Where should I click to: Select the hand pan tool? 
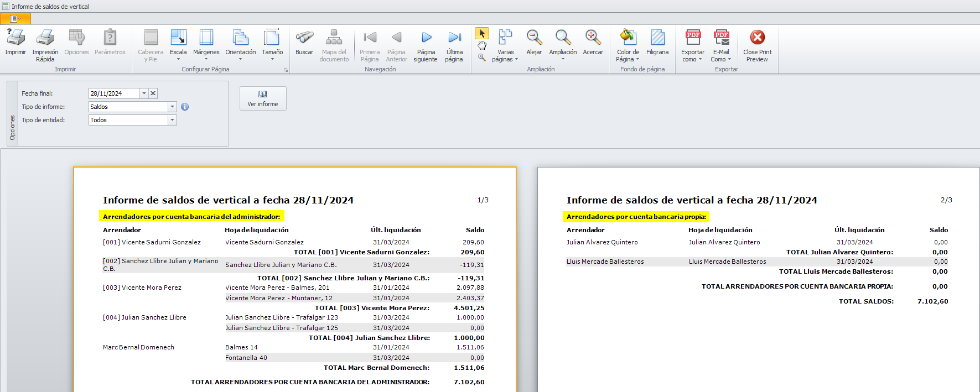coord(482,45)
